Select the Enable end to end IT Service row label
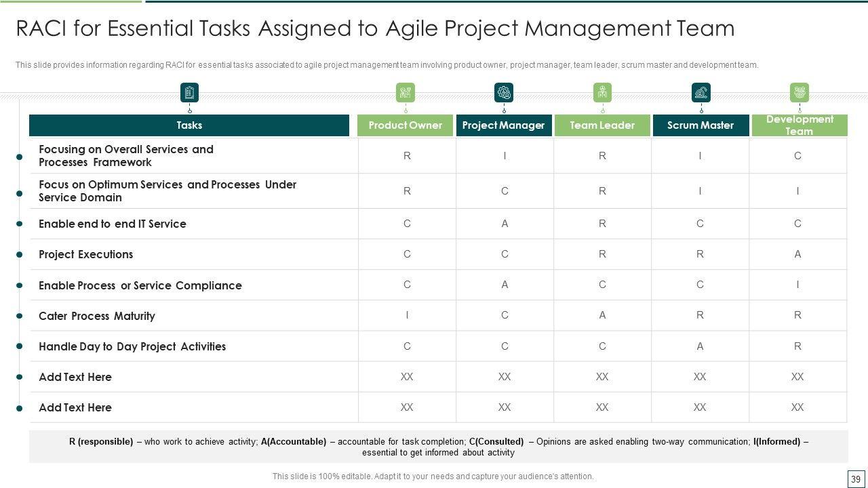868x488 pixels. pyautogui.click(x=113, y=224)
